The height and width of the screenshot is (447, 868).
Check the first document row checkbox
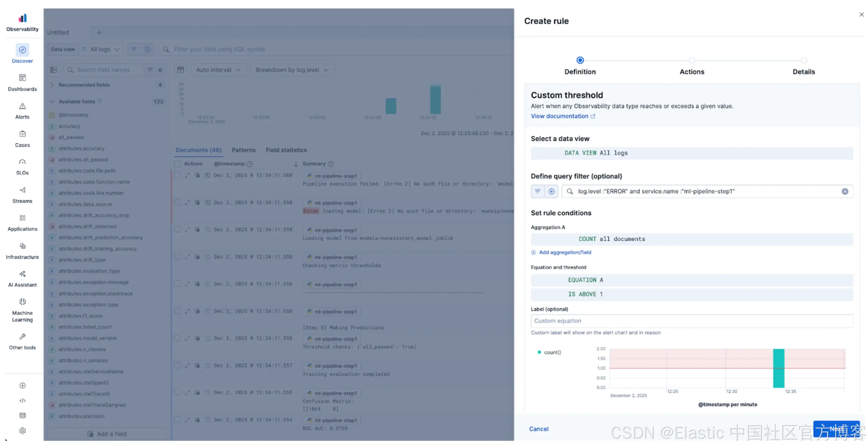click(177, 175)
